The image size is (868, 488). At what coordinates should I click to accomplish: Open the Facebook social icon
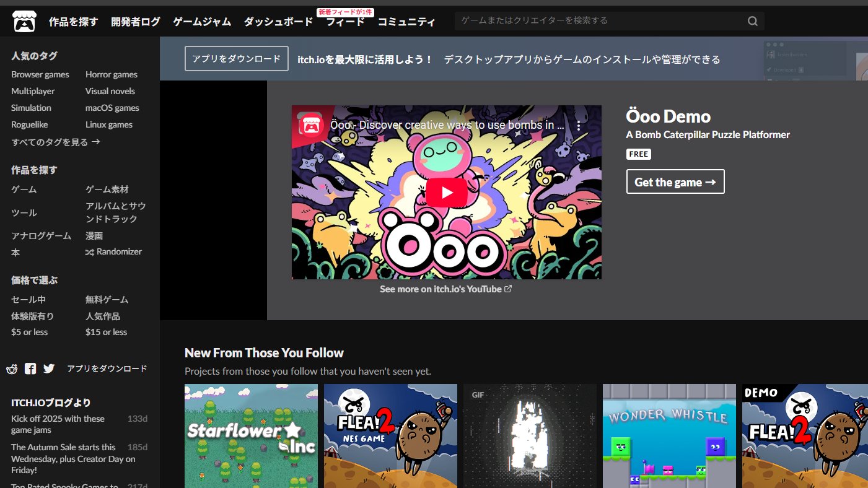point(30,368)
